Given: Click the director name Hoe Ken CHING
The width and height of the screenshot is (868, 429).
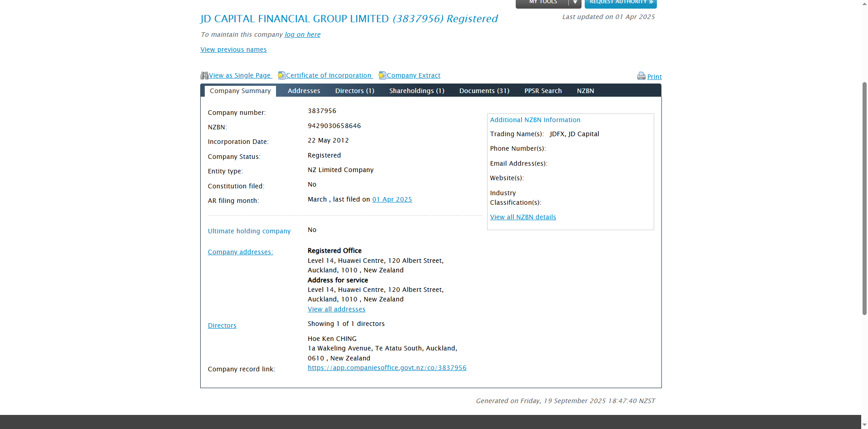Looking at the screenshot, I should click(x=332, y=339).
